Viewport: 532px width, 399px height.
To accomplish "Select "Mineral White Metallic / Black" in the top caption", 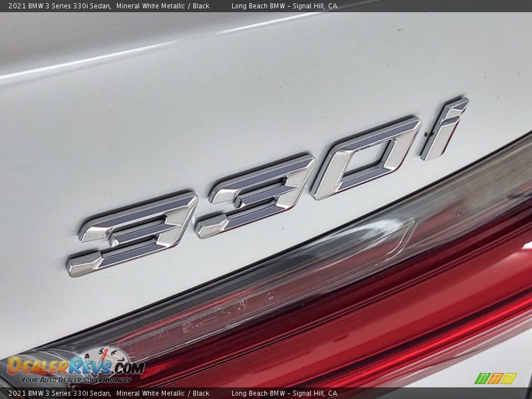I will click(x=163, y=6).
